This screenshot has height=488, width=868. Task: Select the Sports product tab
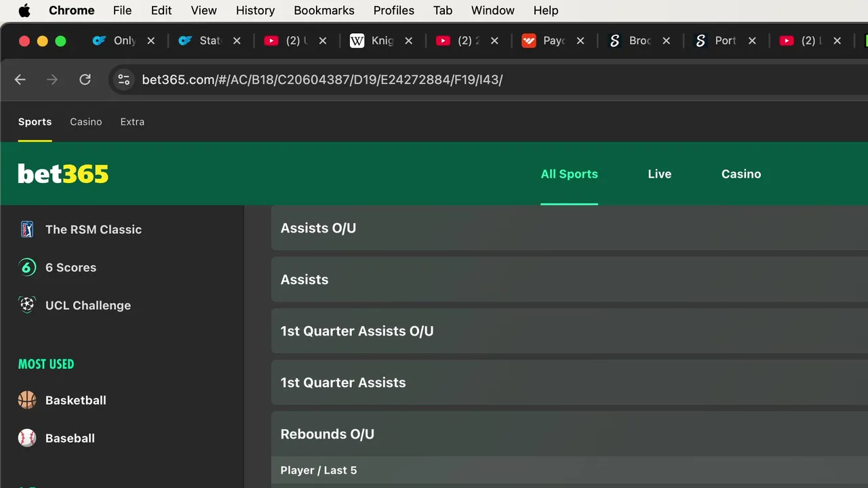(x=35, y=122)
